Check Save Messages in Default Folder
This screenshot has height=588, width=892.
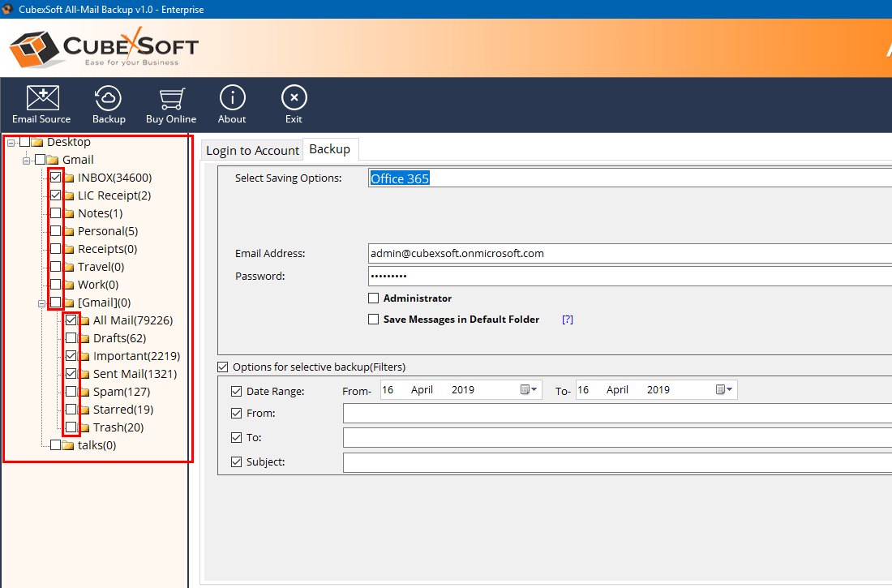tap(374, 320)
